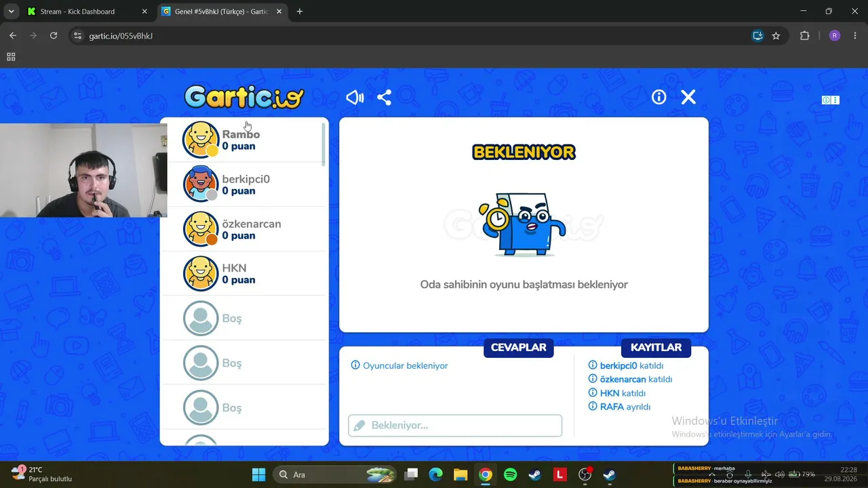The image size is (868, 488).
Task: Close the Stream - Kick Dashboard tab
Action: [144, 12]
